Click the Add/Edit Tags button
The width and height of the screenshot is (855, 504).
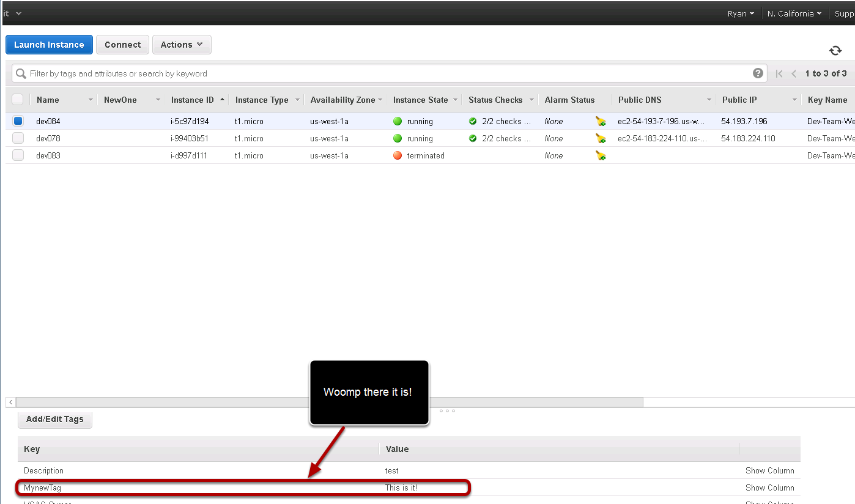pyautogui.click(x=54, y=419)
